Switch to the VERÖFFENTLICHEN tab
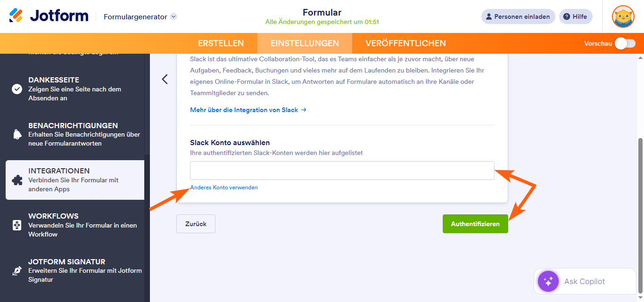This screenshot has height=302, width=644. point(405,43)
